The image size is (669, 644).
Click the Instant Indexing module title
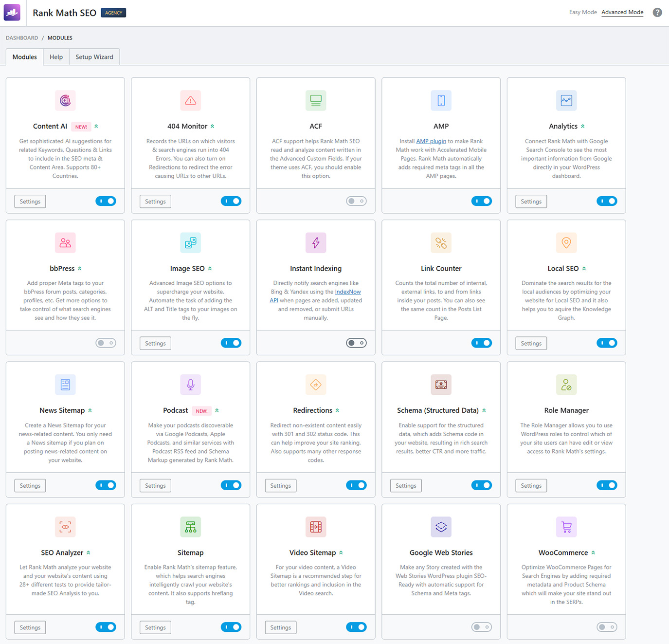pos(316,268)
